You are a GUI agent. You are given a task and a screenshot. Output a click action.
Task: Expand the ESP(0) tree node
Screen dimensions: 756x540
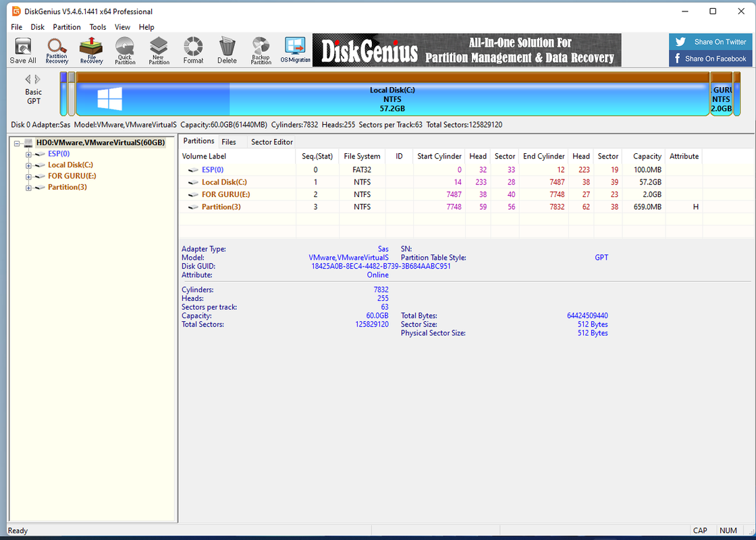[28, 155]
